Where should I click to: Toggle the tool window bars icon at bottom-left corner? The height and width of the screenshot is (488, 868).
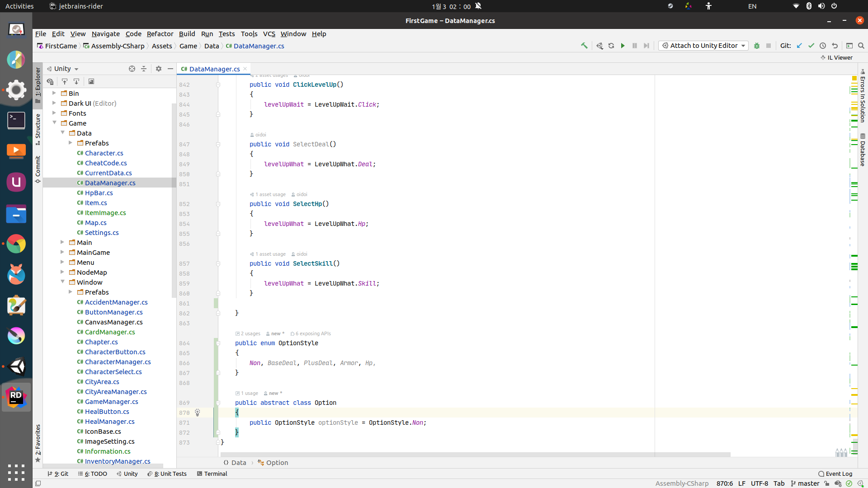pos(38,483)
